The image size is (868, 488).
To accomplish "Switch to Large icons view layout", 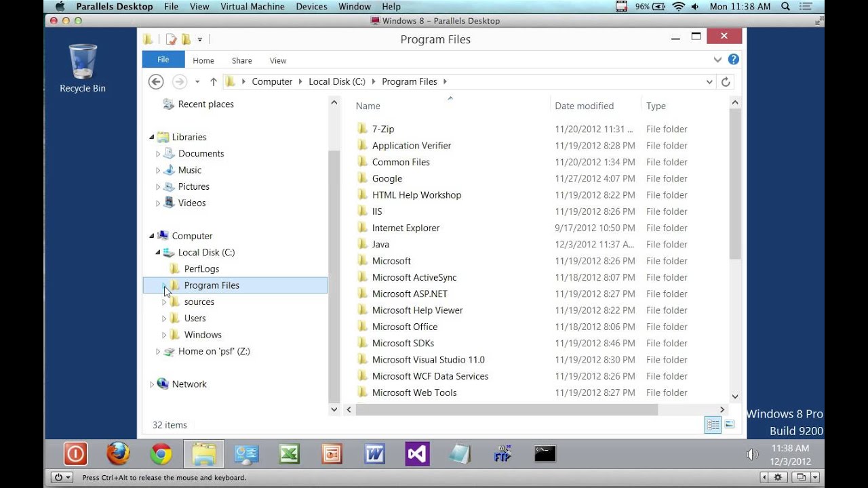I will 730,425.
